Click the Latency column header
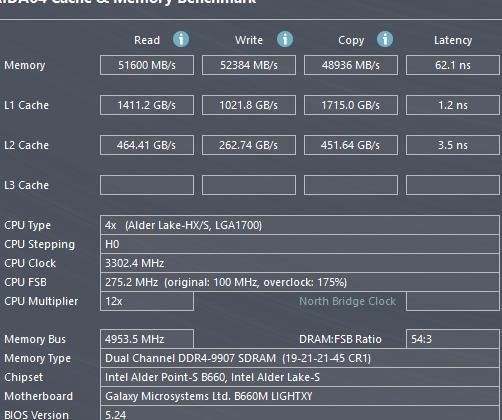Screen dimensions: 502x420 pyautogui.click(x=453, y=40)
